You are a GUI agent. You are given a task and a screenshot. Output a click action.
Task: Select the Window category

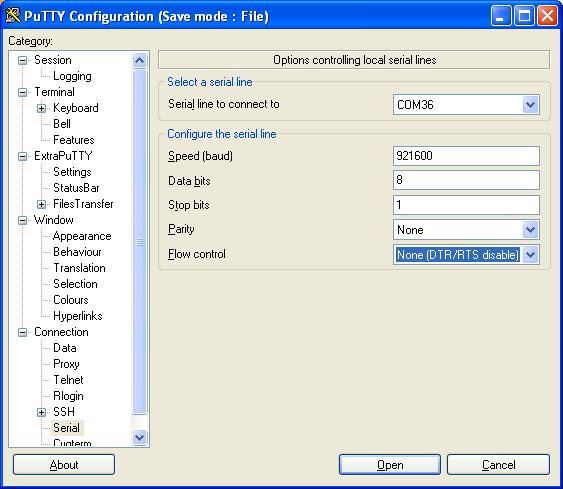pyautogui.click(x=53, y=220)
